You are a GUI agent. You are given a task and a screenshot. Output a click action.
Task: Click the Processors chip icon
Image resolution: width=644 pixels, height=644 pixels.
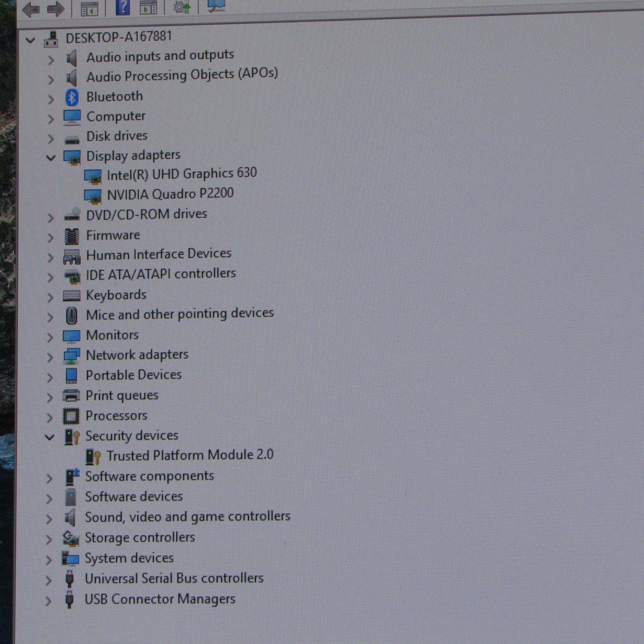tap(71, 416)
